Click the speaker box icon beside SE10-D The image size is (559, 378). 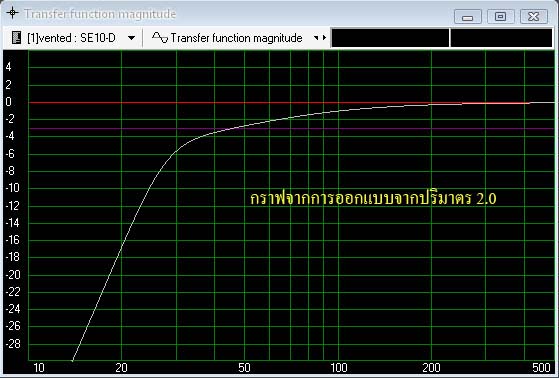16,37
